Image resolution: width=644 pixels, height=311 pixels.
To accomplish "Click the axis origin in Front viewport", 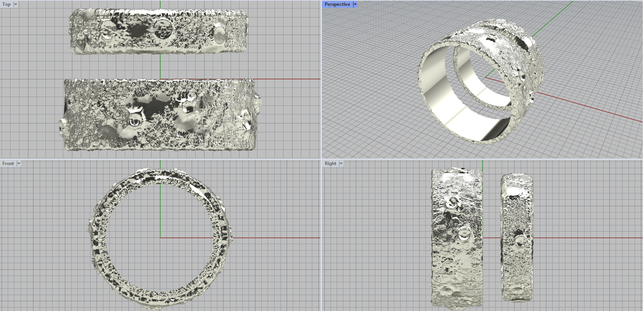I will click(x=160, y=238).
